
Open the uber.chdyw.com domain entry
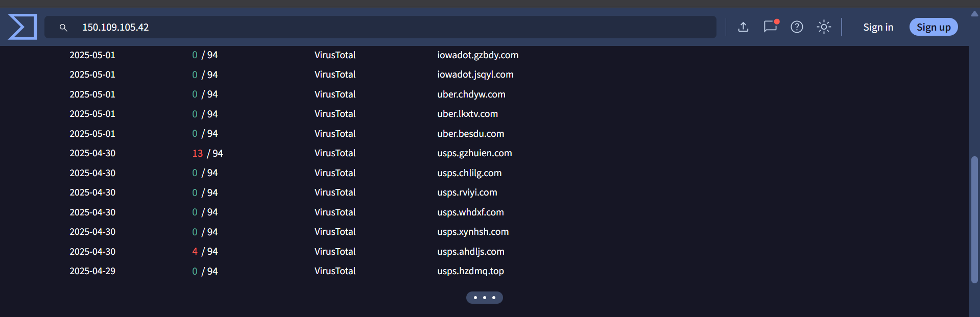[x=471, y=94]
